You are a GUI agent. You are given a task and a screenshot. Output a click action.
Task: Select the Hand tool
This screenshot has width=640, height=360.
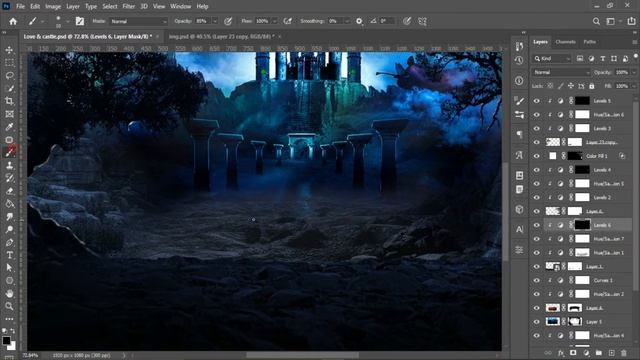point(9,293)
